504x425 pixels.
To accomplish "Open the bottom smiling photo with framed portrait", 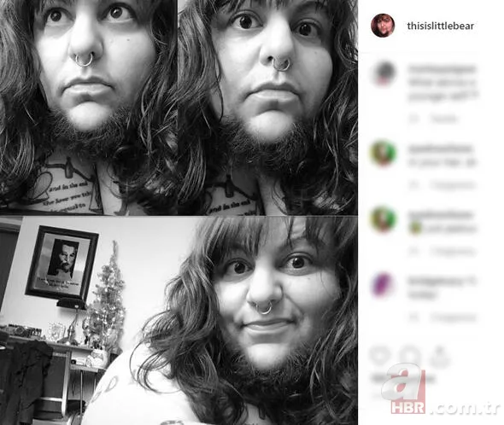I will point(179,321).
